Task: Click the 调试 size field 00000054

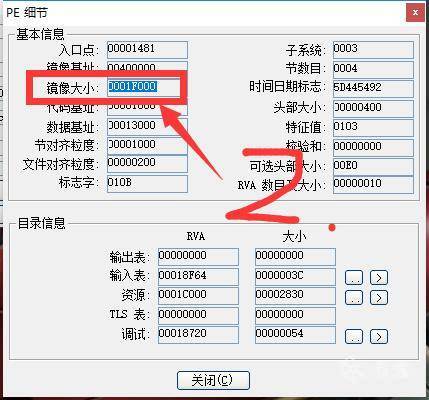Action: click(295, 335)
